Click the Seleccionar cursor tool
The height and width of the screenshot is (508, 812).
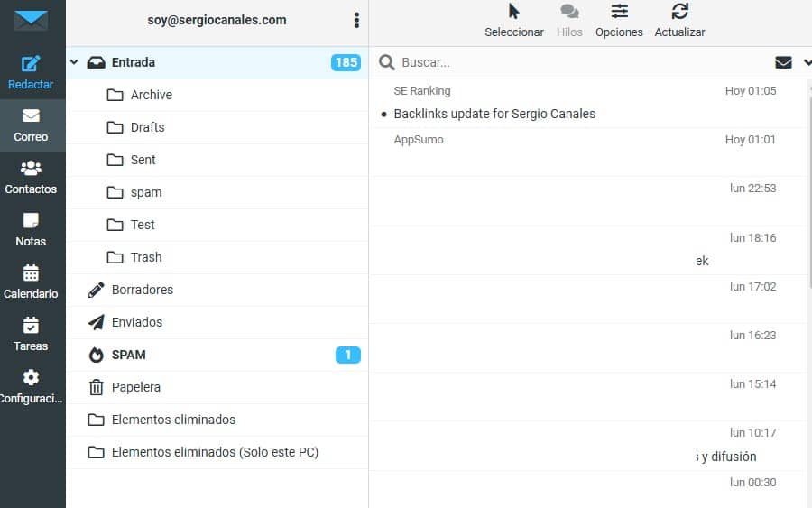tap(513, 21)
